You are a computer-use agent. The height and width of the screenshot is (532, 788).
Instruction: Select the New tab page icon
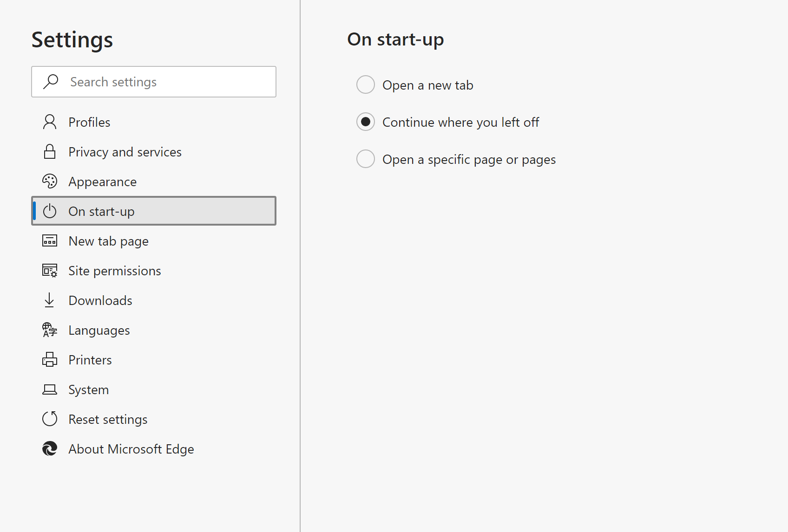(49, 240)
